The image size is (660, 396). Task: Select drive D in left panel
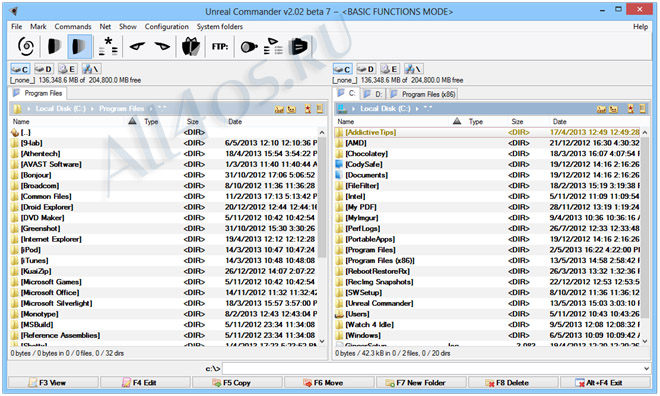[x=43, y=69]
